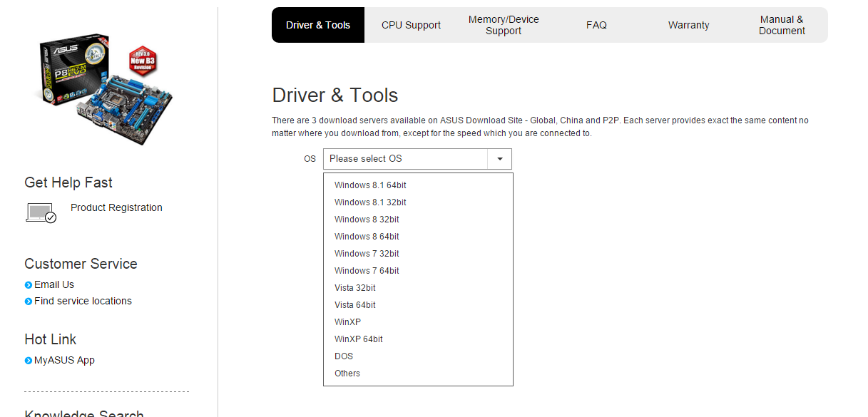
Task: Open the Email Us link
Action: [x=54, y=284]
